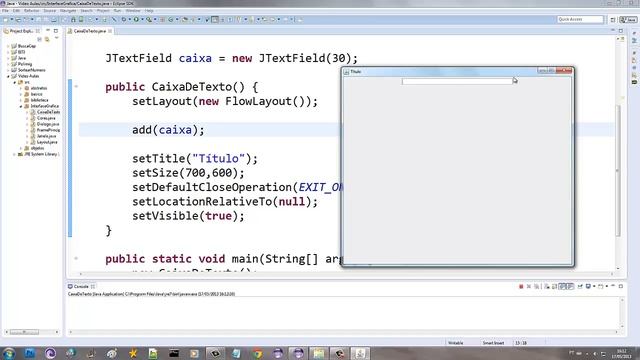Select the FramePrincipal file in the tree

coord(47,130)
